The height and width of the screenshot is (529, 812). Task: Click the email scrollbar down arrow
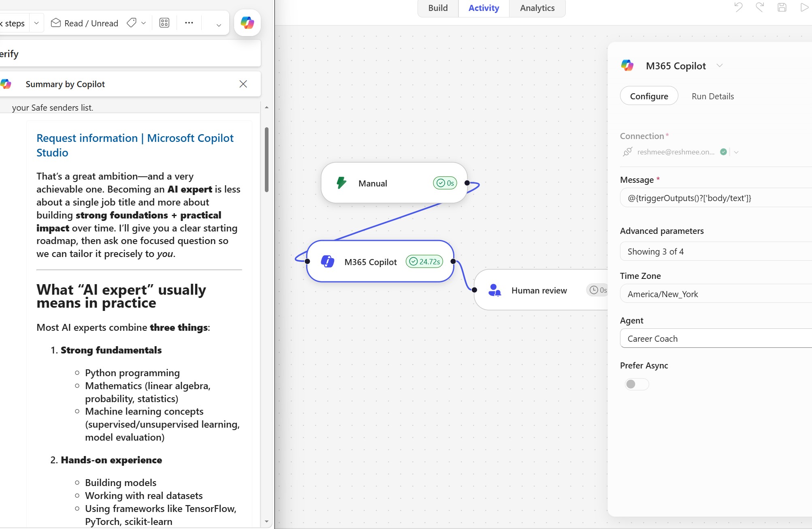pos(266,522)
